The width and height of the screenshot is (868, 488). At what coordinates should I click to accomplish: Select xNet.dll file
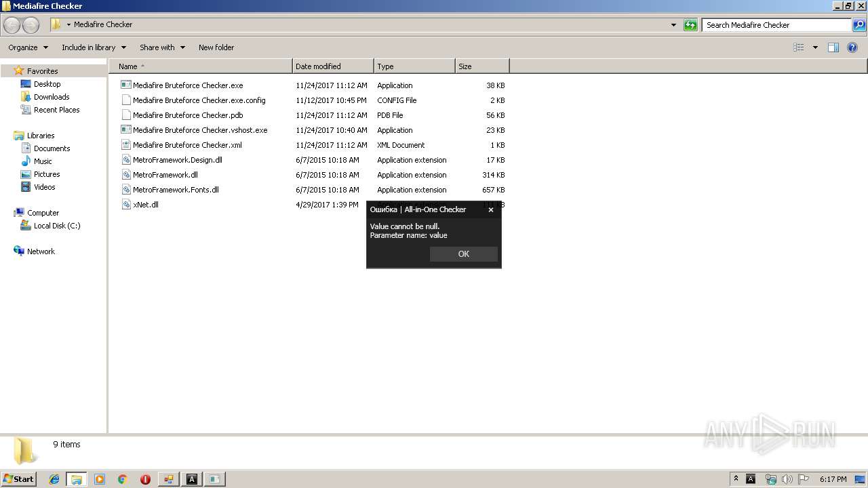[x=146, y=205]
